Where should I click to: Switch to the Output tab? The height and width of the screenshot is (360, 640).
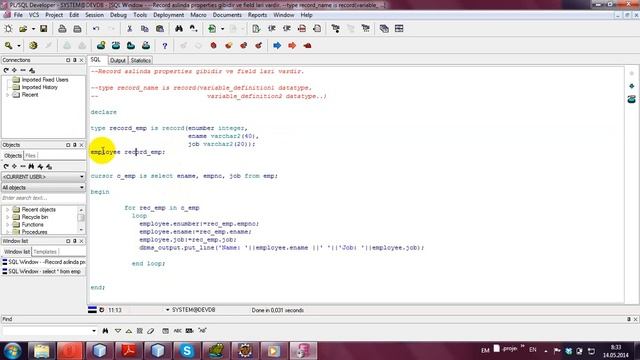[x=118, y=60]
